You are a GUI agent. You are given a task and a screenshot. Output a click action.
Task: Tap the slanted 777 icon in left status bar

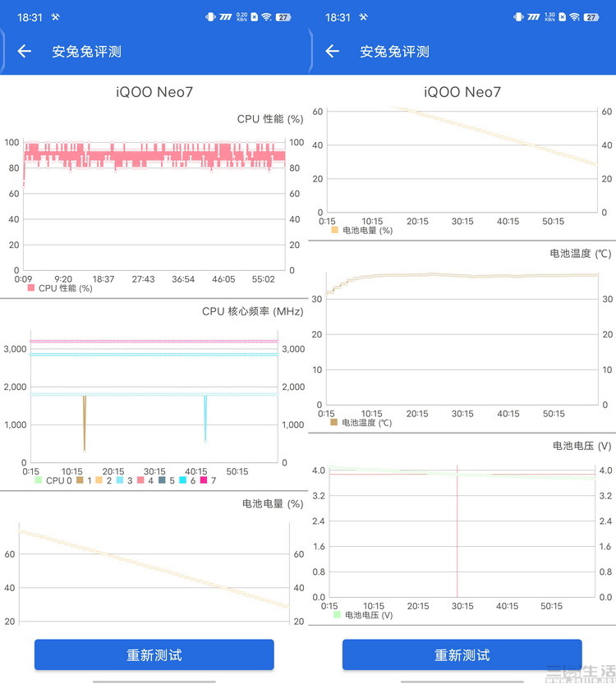[x=226, y=17]
